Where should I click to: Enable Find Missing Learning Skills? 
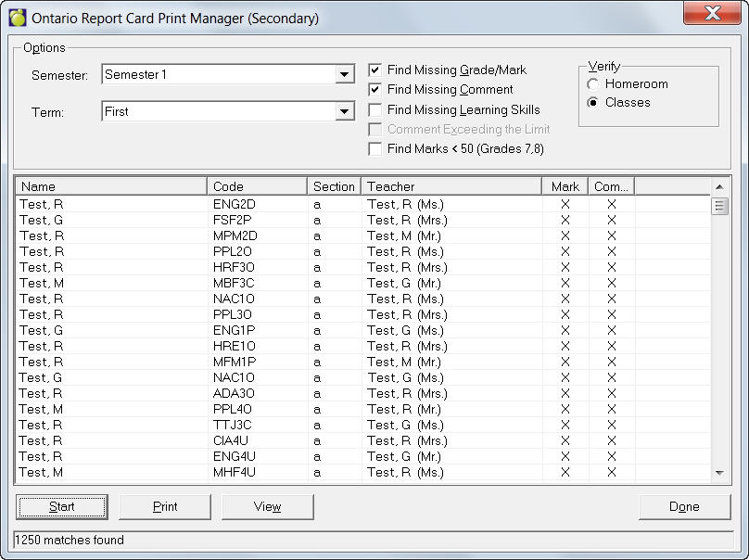click(375, 110)
